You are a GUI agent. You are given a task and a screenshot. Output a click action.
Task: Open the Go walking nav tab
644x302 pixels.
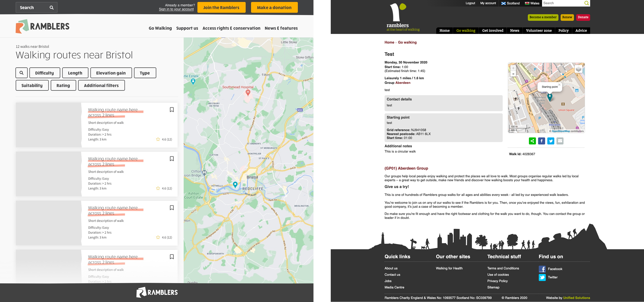465,30
